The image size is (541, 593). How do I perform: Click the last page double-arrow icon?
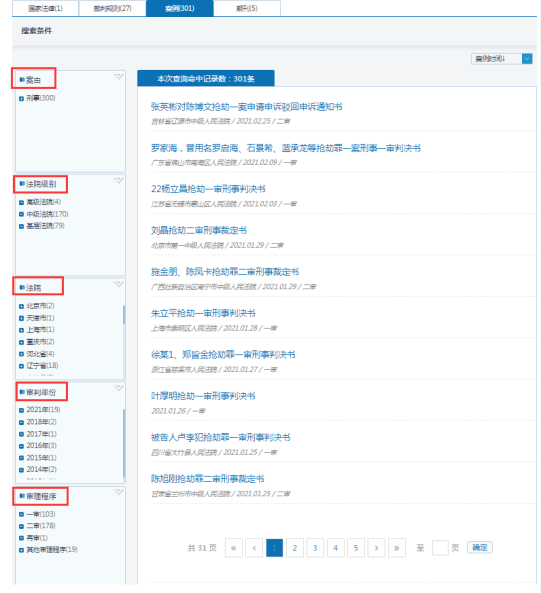click(396, 548)
